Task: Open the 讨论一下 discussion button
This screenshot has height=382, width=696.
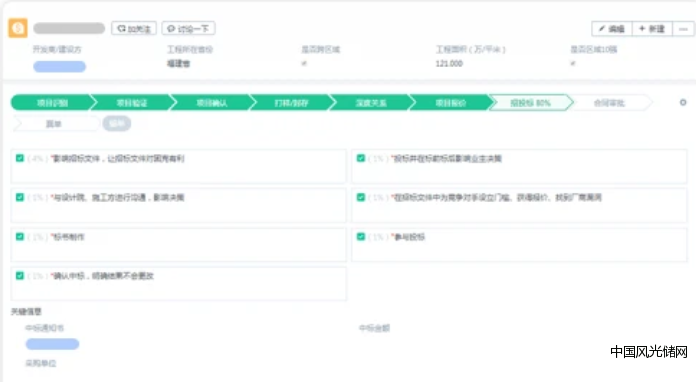Action: click(x=189, y=28)
